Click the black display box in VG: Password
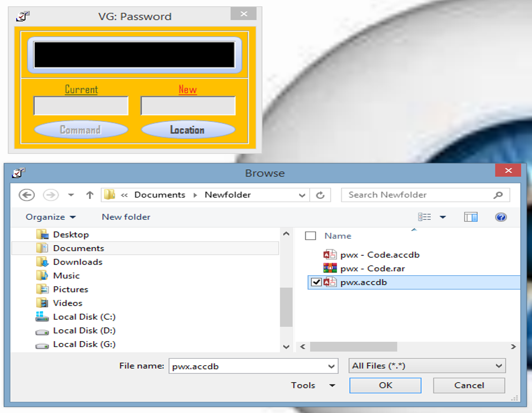 pos(134,55)
